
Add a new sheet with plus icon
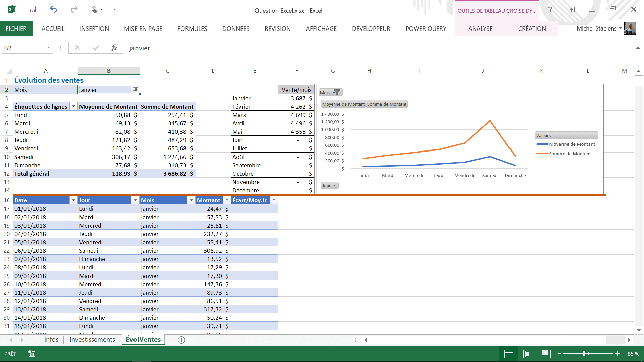pos(181,340)
